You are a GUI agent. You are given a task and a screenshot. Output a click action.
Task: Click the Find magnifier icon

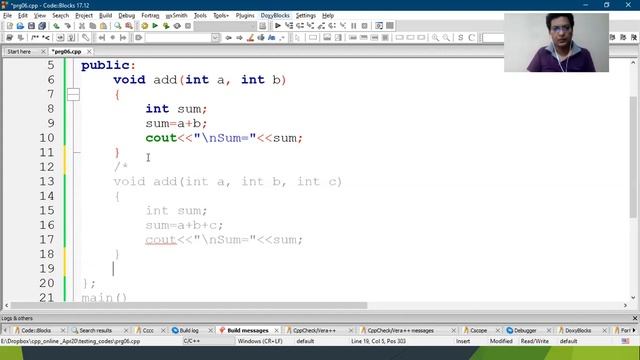tap(118, 26)
